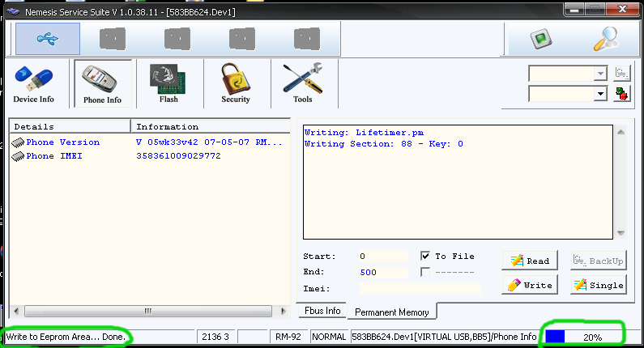This screenshot has height=348, width=644.
Task: Click the right scroll arrow of details list
Action: pyautogui.click(x=283, y=311)
